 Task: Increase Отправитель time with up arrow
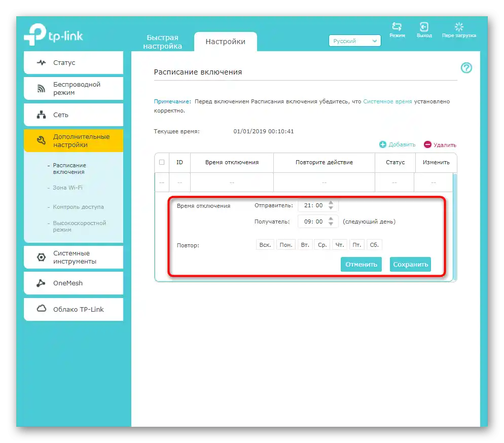(331, 203)
